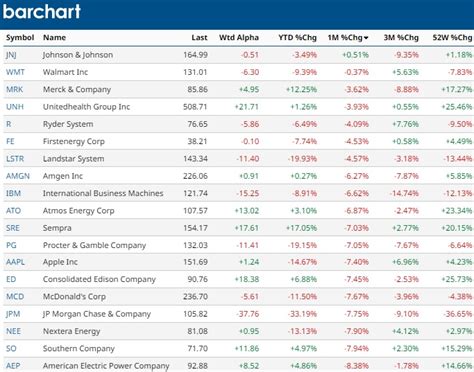Open the MCD symbol link
The width and height of the screenshot is (474, 372).
coord(15,297)
